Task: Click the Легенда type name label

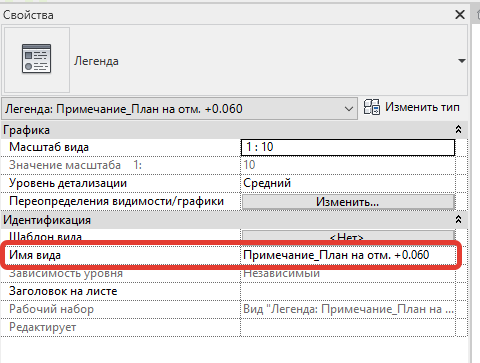Action: coord(96,61)
